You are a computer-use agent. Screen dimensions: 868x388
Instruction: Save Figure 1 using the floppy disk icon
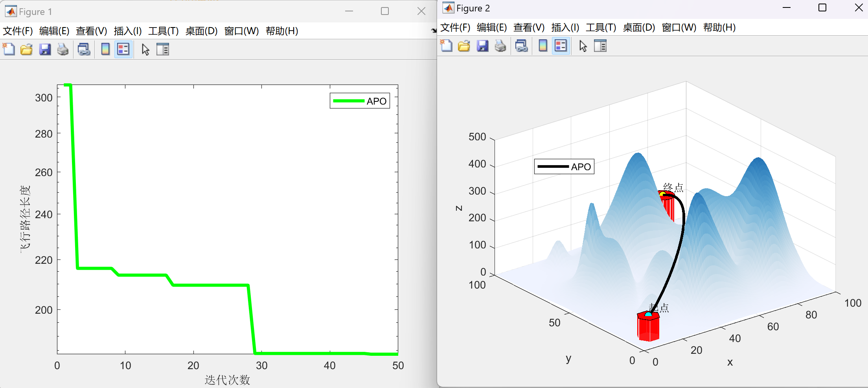tap(45, 50)
